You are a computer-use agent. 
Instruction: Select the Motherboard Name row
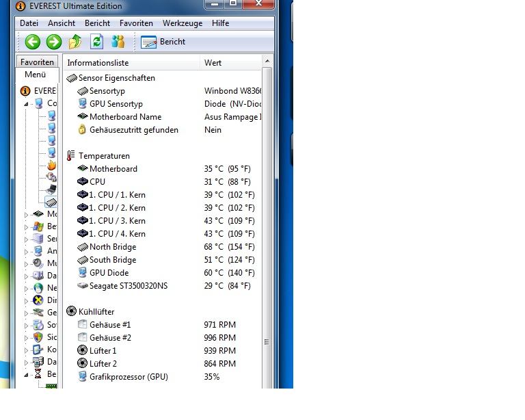pyautogui.click(x=162, y=117)
